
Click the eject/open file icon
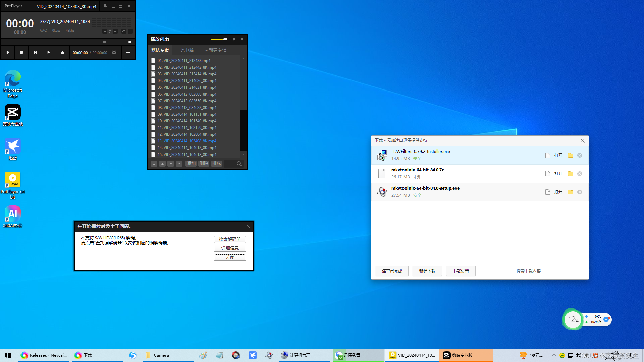pos(62,52)
